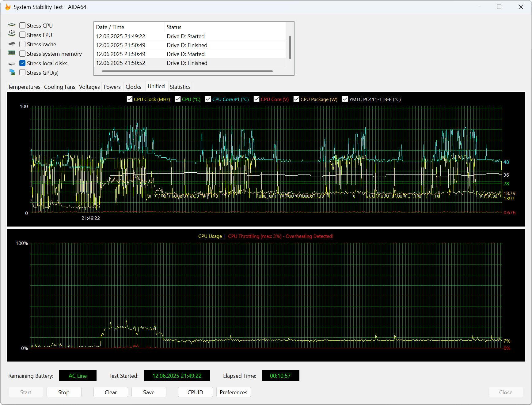Screen dimensions: 532x405
Task: Click the FPU 123 icon
Action: pos(12,34)
